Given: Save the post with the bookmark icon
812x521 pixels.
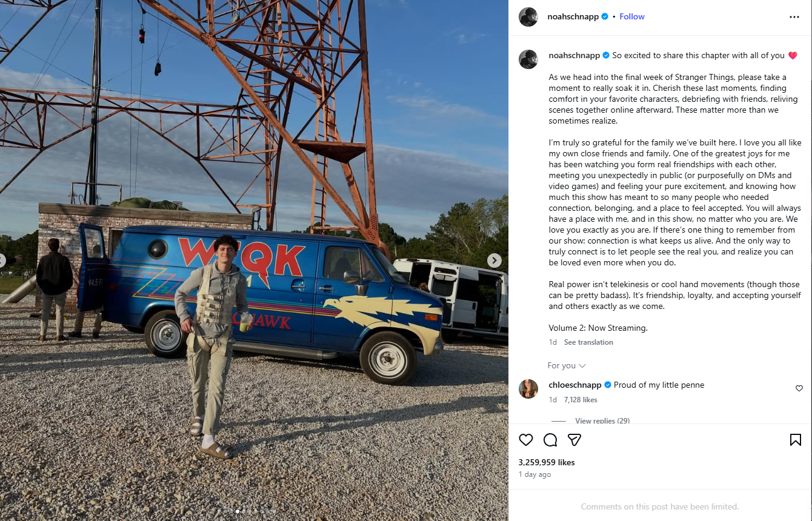Looking at the screenshot, I should click(796, 440).
